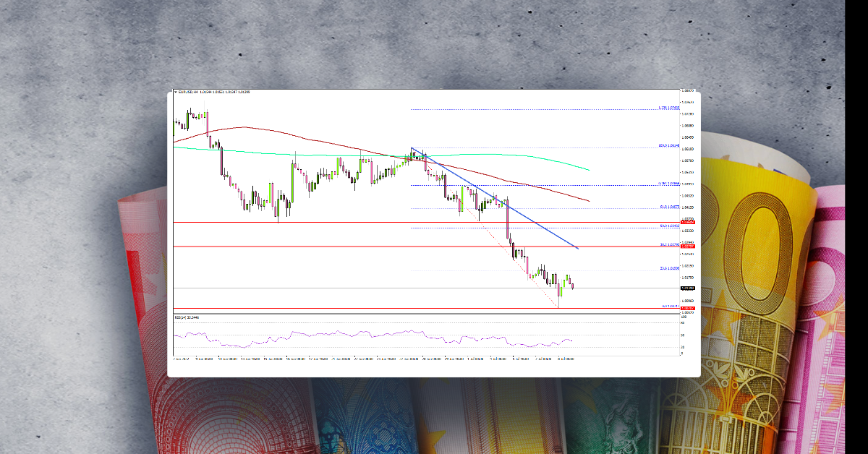The image size is (868, 454).
Task: Select the most recent green candlestick
Action: click(x=567, y=278)
